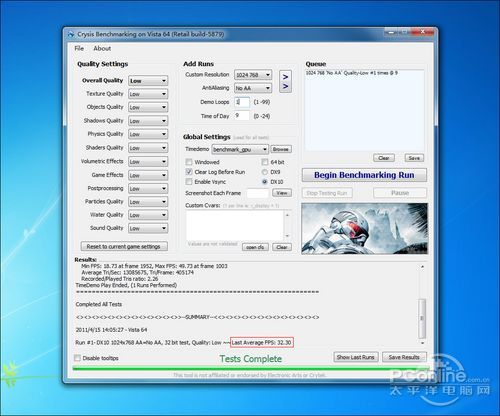Screen dimensions: 500x416
Task: Expand the Shadows Quality dropdown
Action: [148, 121]
